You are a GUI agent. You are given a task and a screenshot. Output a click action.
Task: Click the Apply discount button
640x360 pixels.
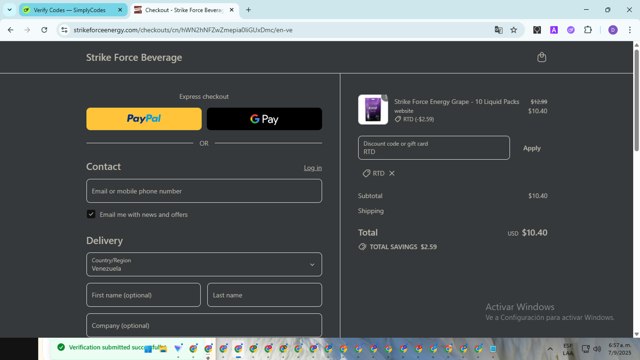(532, 148)
